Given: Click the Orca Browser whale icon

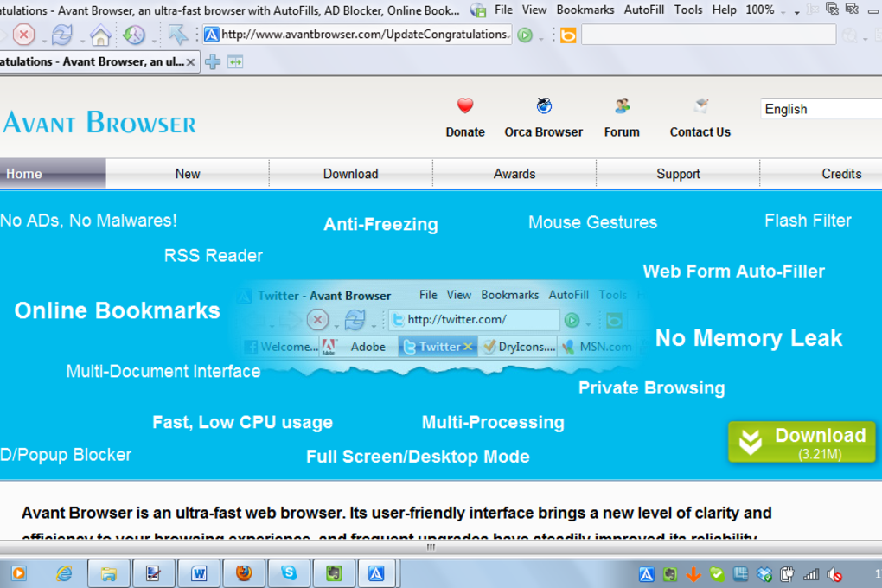Looking at the screenshot, I should click(544, 105).
